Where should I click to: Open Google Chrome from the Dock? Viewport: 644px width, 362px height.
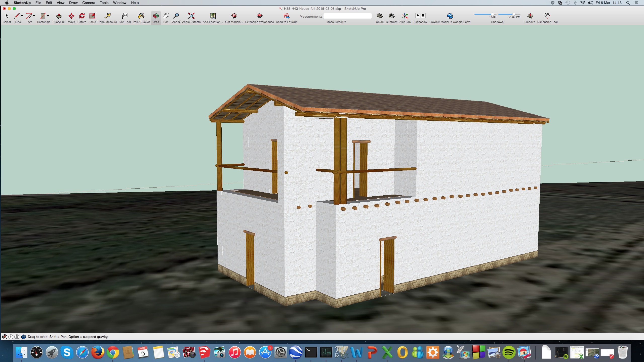tap(113, 352)
